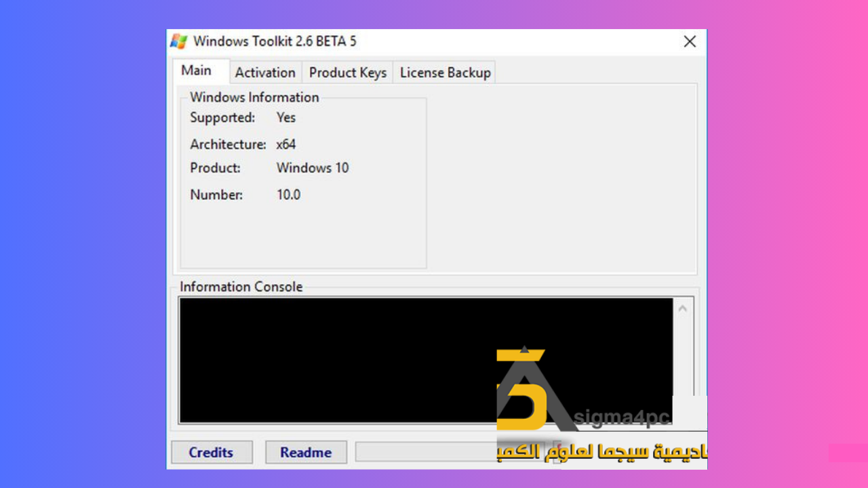The image size is (868, 488).
Task: Click the Information Console scroll-up arrow
Action: click(683, 309)
